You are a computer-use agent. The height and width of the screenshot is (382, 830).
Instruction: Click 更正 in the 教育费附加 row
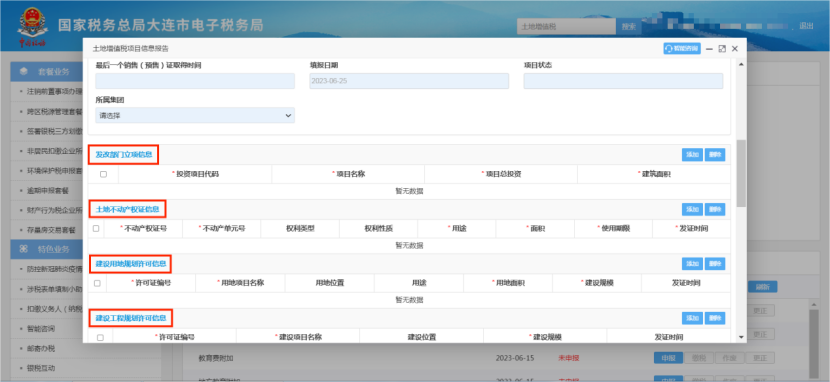pos(760,358)
